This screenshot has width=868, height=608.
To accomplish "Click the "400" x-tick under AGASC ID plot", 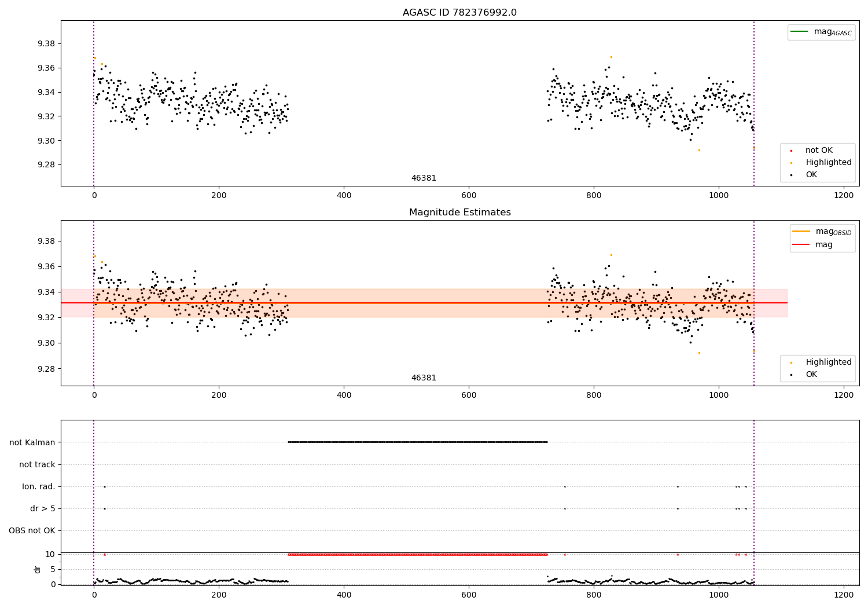I will click(x=344, y=196).
